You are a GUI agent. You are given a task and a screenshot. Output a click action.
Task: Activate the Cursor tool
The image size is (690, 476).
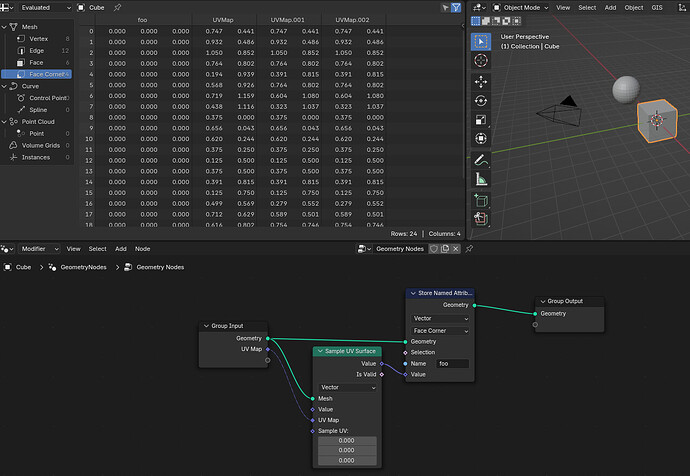click(481, 60)
